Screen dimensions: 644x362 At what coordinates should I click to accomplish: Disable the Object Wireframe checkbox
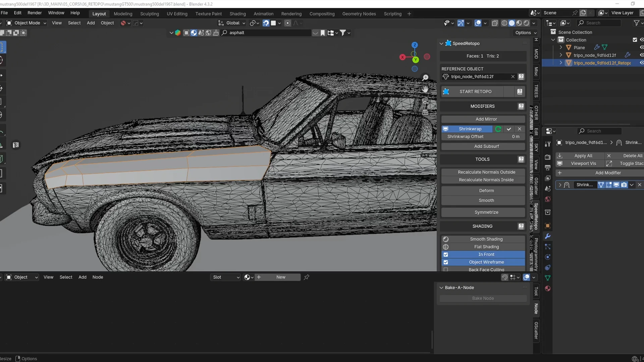click(x=446, y=262)
